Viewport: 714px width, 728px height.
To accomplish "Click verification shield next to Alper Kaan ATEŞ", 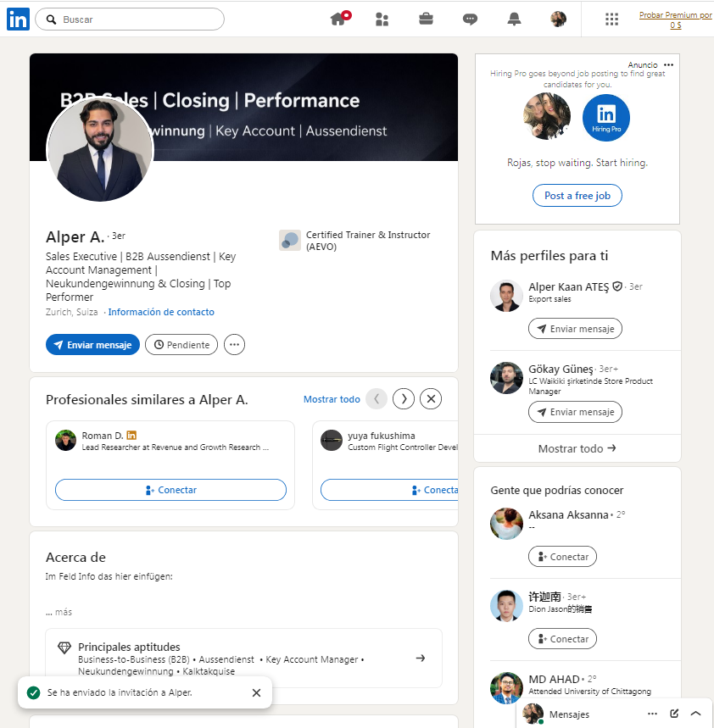I will (x=617, y=286).
